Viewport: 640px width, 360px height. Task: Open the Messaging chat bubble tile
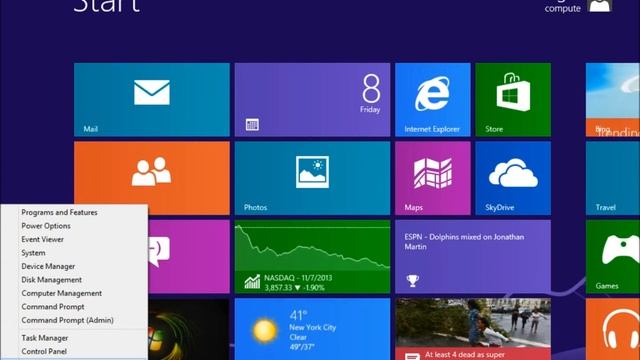tap(189, 256)
